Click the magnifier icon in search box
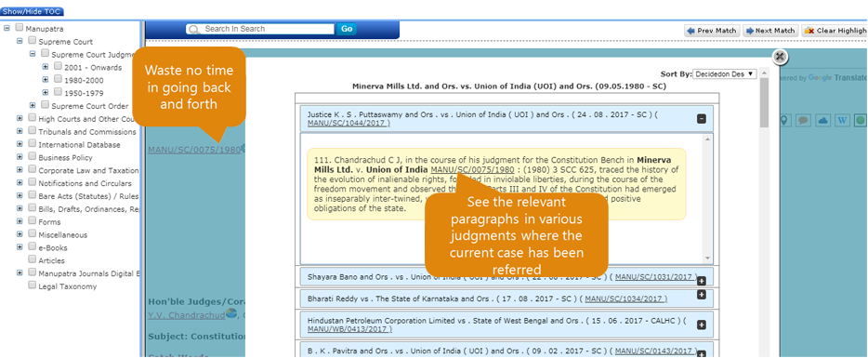This screenshot has height=358, width=868. pos(193,30)
